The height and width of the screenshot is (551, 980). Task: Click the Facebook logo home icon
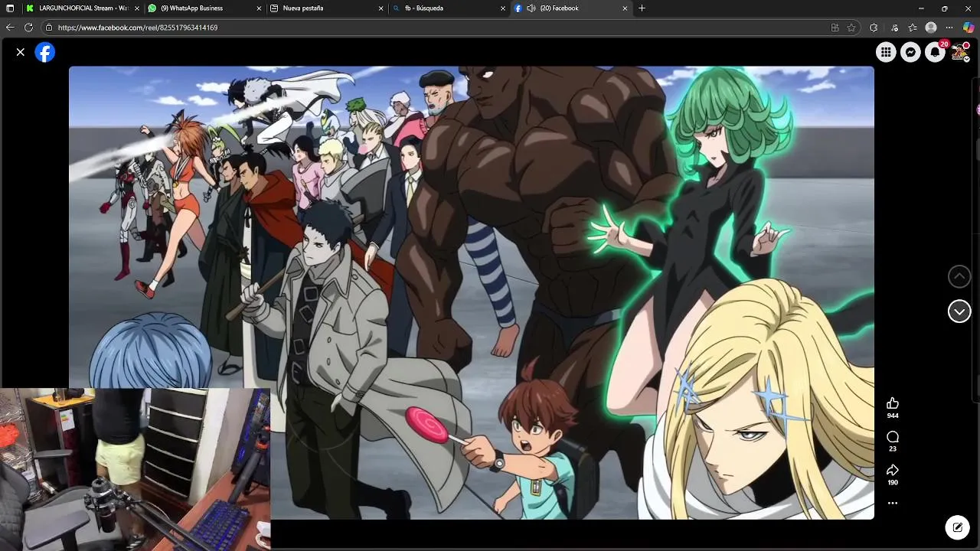[x=45, y=52]
